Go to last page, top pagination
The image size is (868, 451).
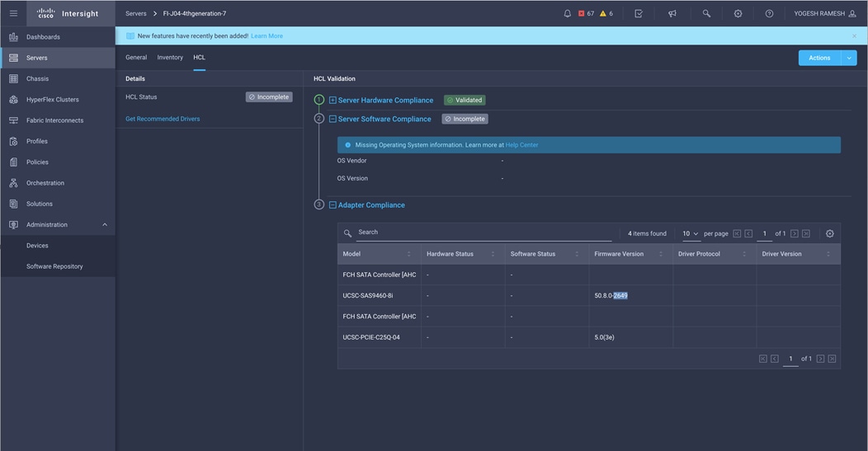806,233
